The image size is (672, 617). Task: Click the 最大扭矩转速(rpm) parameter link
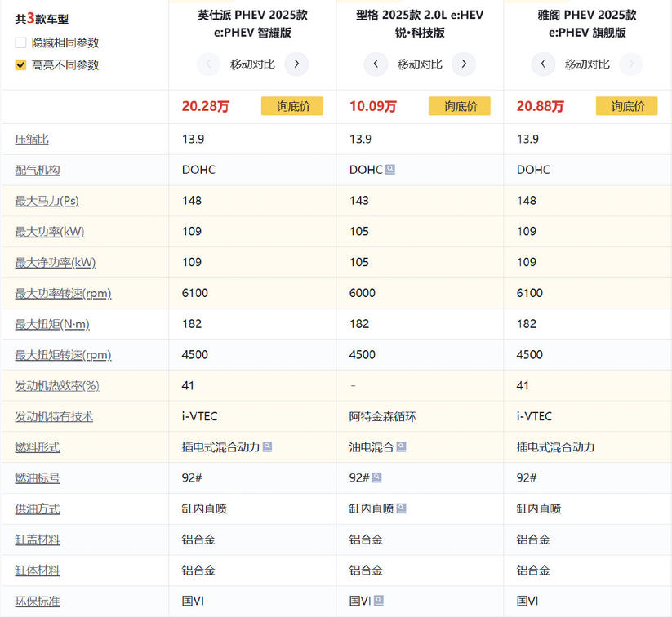pos(63,355)
